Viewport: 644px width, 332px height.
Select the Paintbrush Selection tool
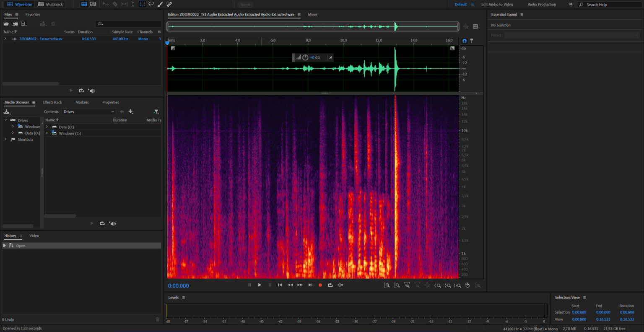160,4
